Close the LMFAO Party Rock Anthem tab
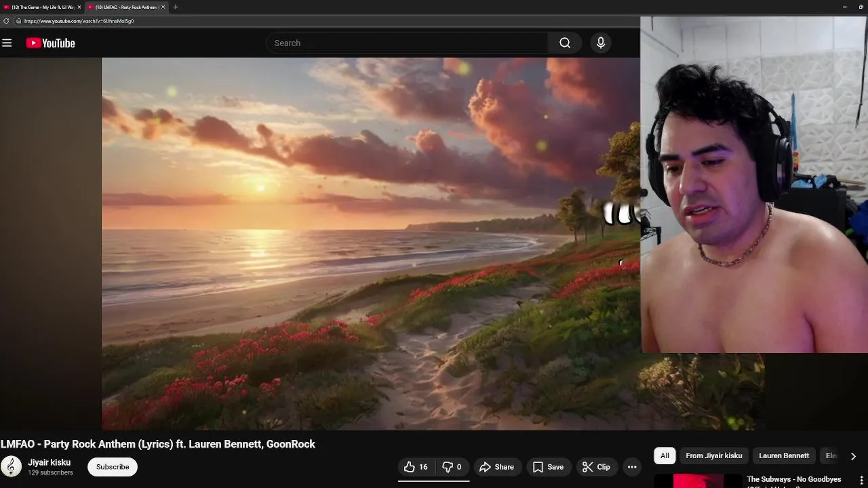The height and width of the screenshot is (488, 868). (163, 7)
